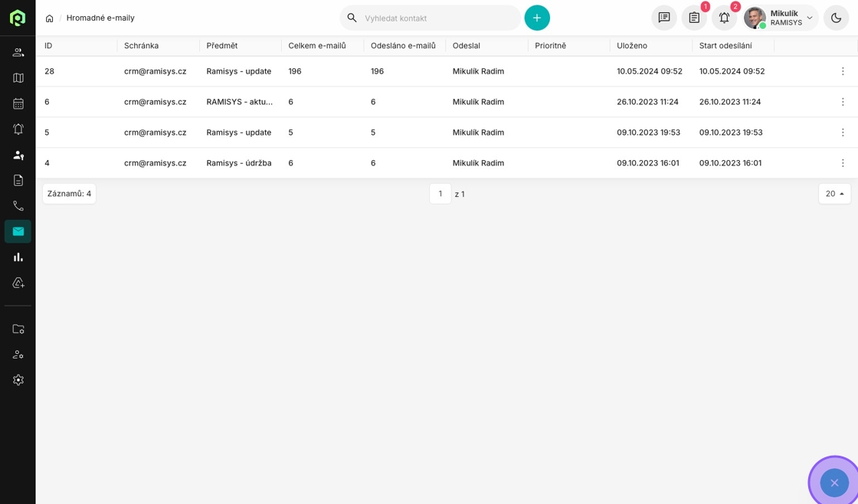858x504 pixels.
Task: Open the three-dot menu for row ID 28
Action: pyautogui.click(x=843, y=71)
